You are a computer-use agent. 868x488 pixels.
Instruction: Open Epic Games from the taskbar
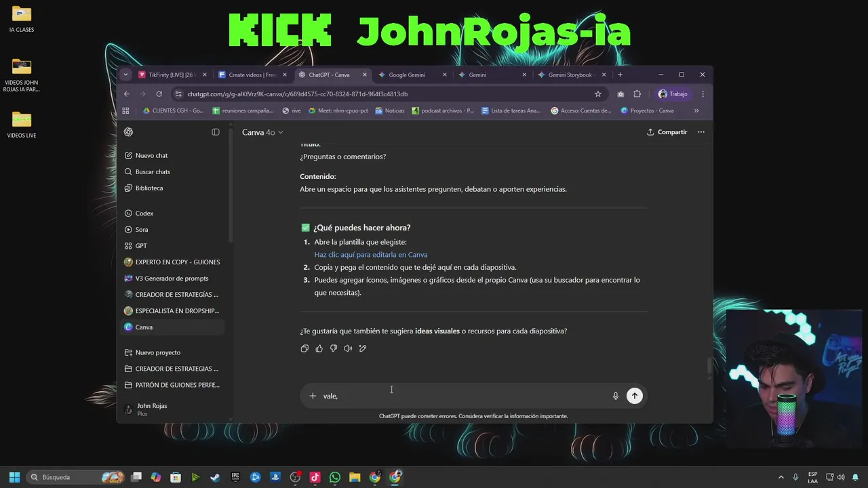(235, 477)
